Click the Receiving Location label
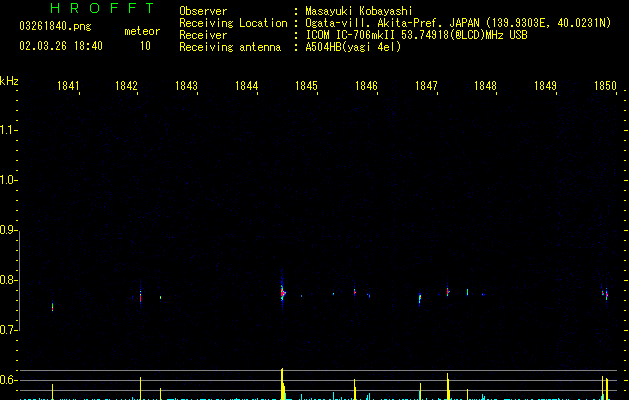 coord(233,23)
